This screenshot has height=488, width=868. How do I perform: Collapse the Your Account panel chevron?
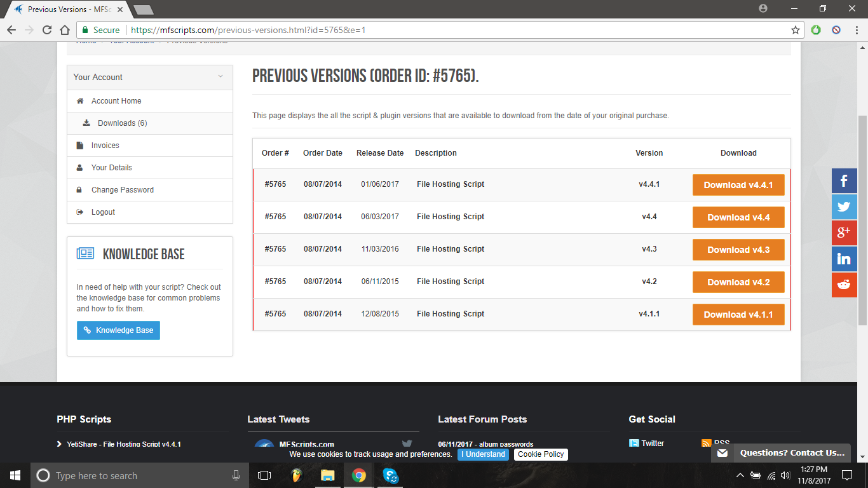220,77
